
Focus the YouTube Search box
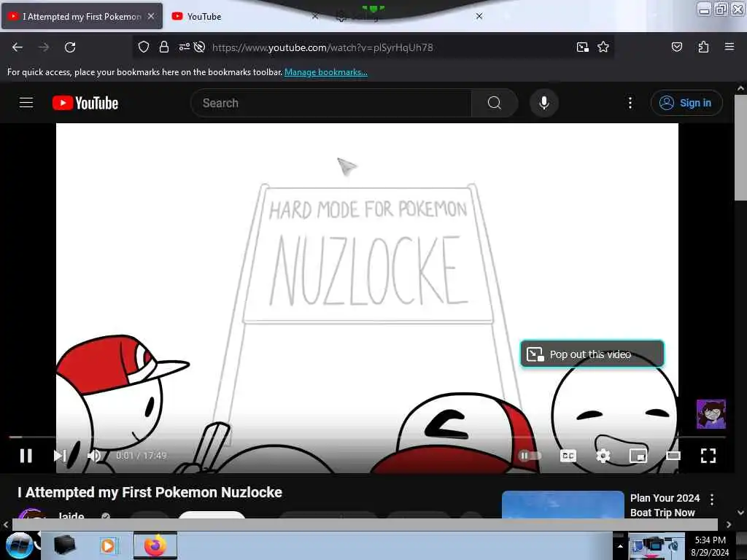click(x=331, y=103)
